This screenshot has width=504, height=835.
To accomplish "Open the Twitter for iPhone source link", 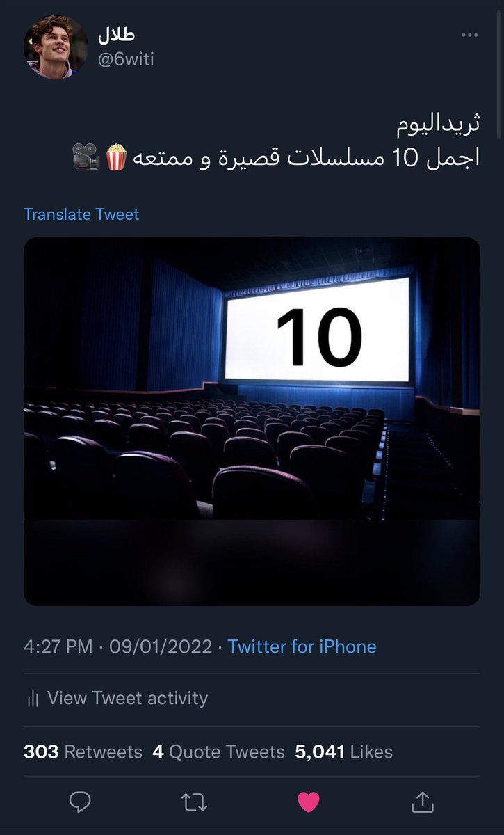I will 302,646.
